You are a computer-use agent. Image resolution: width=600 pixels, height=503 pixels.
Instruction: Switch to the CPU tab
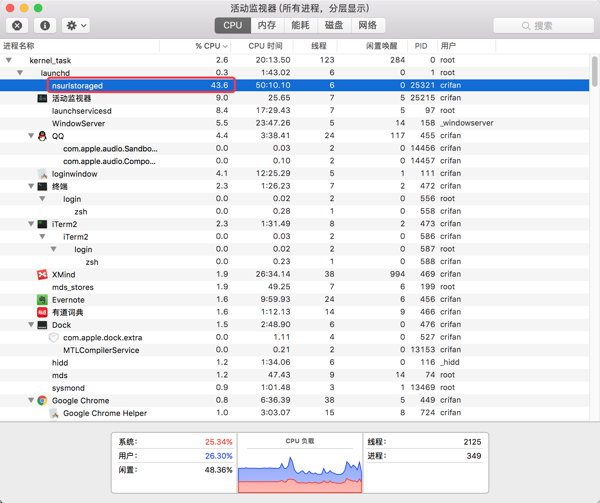coord(233,26)
